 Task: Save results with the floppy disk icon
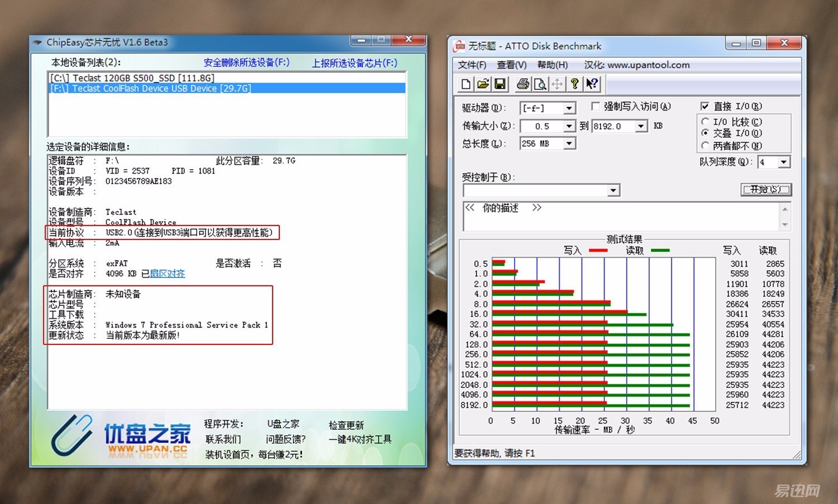pyautogui.click(x=500, y=84)
